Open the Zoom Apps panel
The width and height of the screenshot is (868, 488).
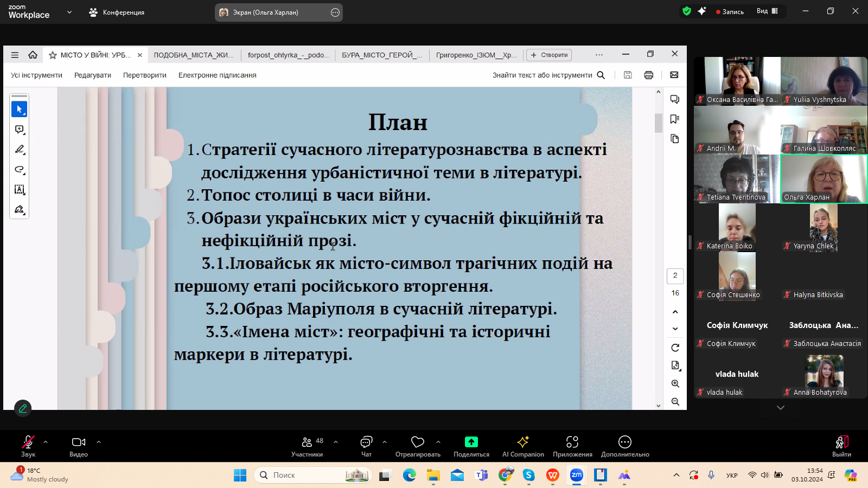572,446
